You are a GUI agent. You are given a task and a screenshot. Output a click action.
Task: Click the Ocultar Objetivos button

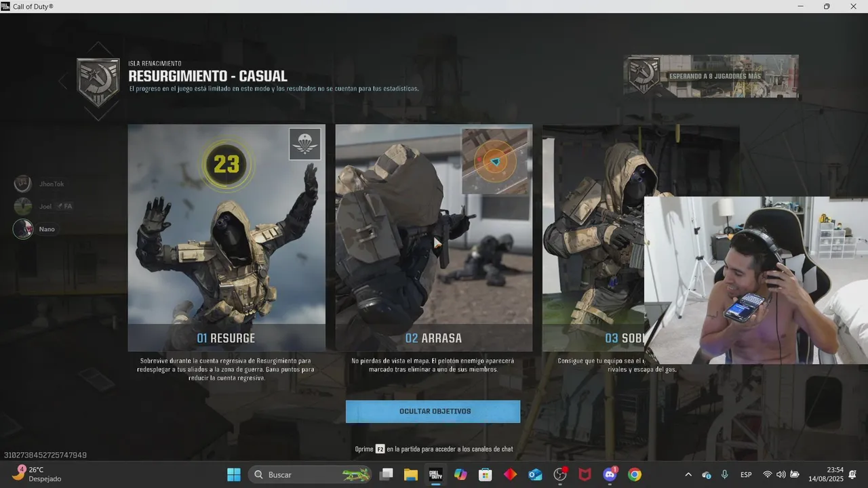[x=433, y=411]
